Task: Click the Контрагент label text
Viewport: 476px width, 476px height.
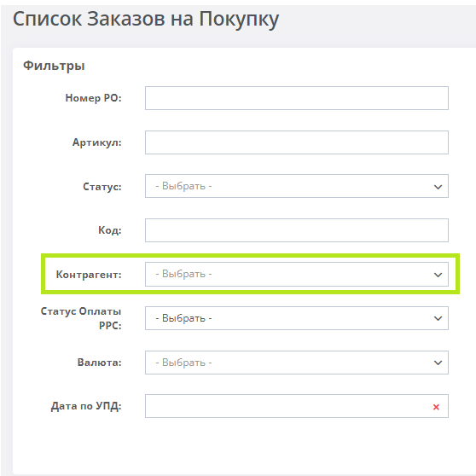Action: click(89, 275)
